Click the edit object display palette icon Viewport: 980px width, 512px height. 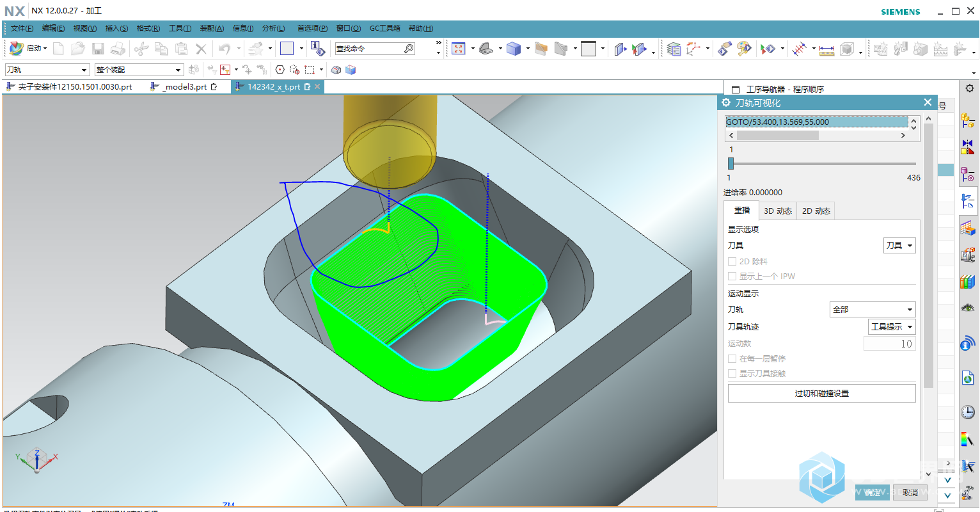pyautogui.click(x=743, y=49)
